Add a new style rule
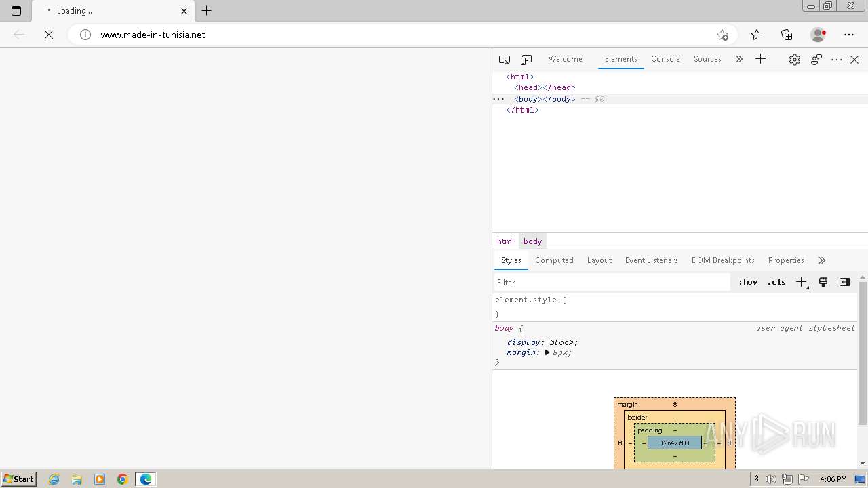Image resolution: width=868 pixels, height=488 pixels. (x=802, y=283)
